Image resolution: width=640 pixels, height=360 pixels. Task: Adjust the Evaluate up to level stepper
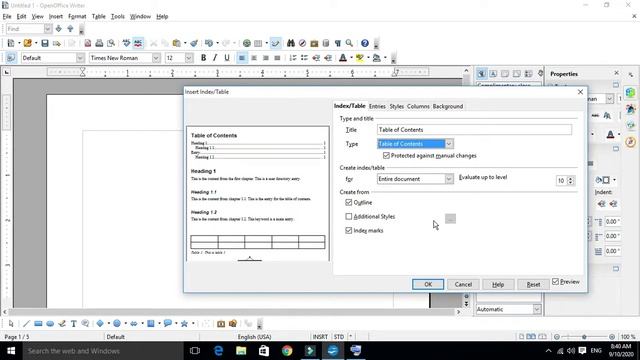(571, 180)
